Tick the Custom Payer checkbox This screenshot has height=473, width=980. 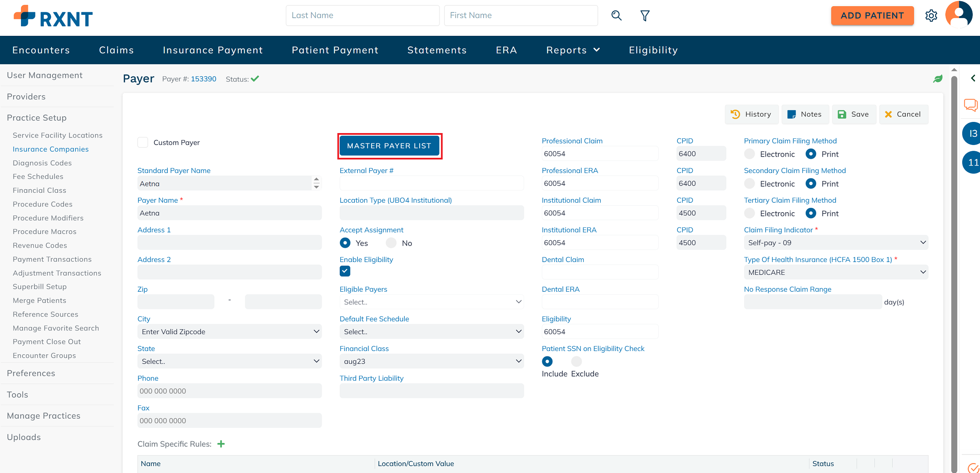click(143, 143)
